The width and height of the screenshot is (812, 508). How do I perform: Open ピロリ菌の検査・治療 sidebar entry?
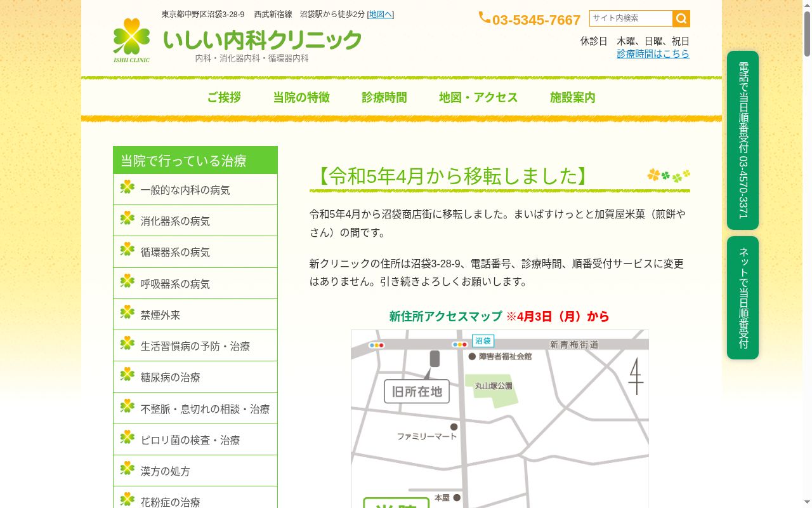click(x=195, y=440)
